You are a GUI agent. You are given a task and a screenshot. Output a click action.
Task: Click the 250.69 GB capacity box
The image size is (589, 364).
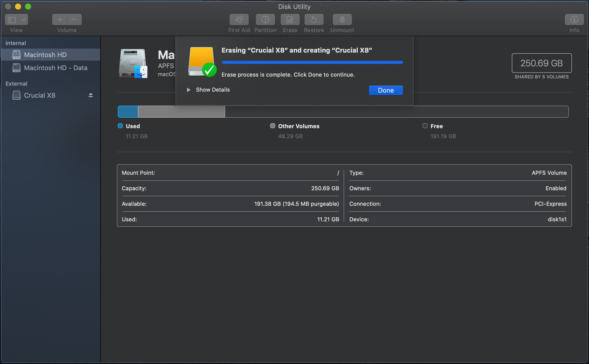pos(541,63)
